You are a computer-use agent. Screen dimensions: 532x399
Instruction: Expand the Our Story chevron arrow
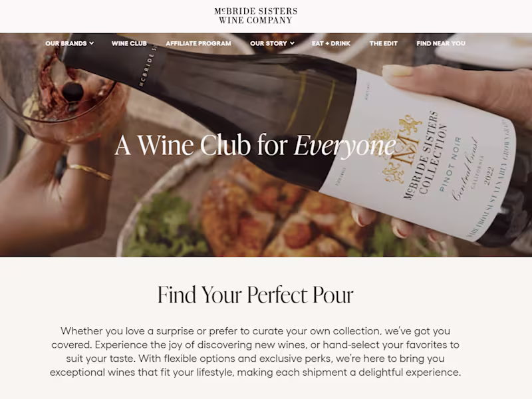coord(292,43)
